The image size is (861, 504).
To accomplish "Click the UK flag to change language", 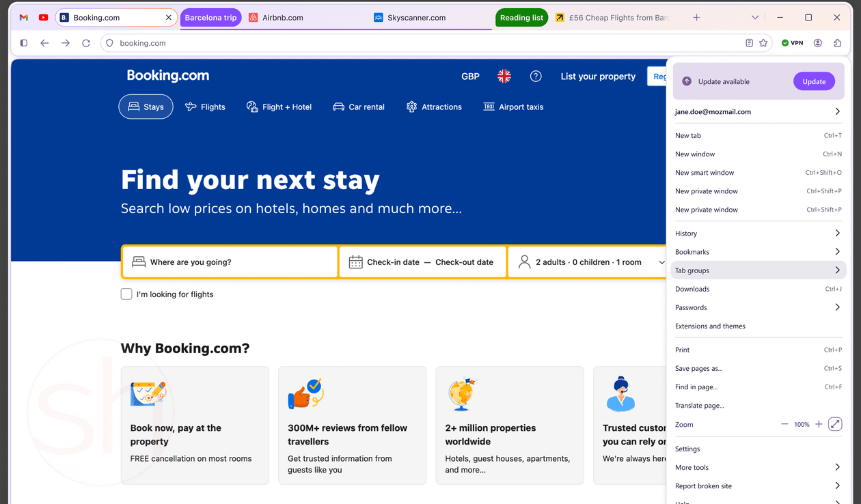I will [x=504, y=76].
